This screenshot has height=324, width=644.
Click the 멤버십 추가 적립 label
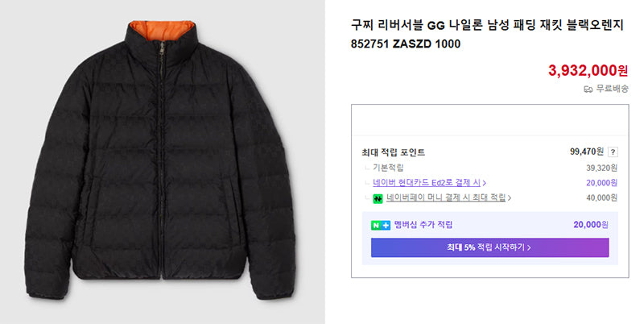tap(423, 225)
